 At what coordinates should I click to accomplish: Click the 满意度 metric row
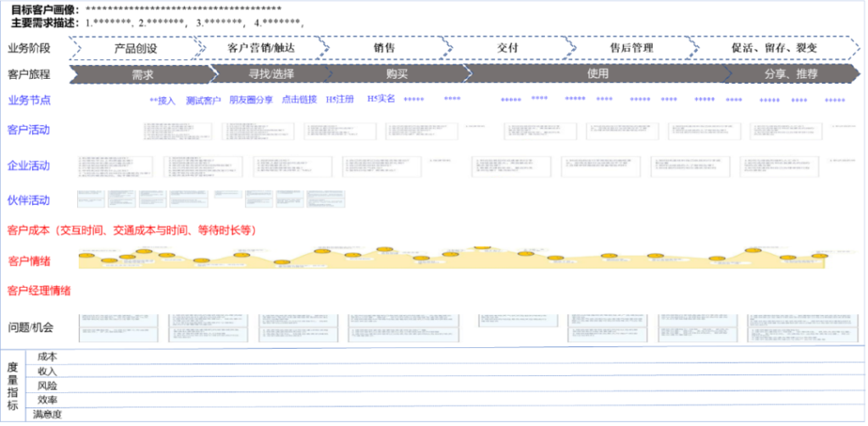coord(47,414)
